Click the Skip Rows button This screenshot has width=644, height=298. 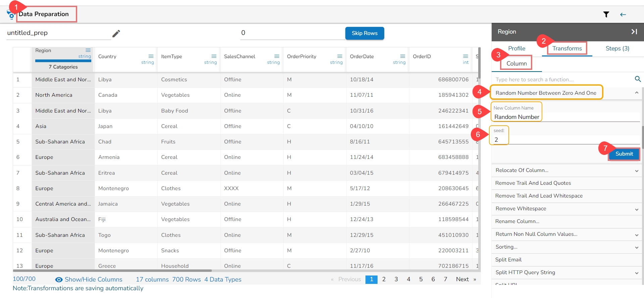[364, 33]
